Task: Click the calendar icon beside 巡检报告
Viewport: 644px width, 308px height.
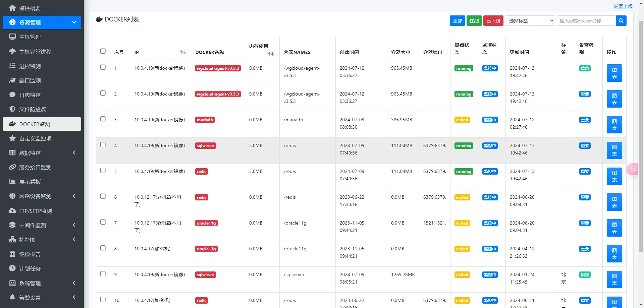Action: click(12, 254)
